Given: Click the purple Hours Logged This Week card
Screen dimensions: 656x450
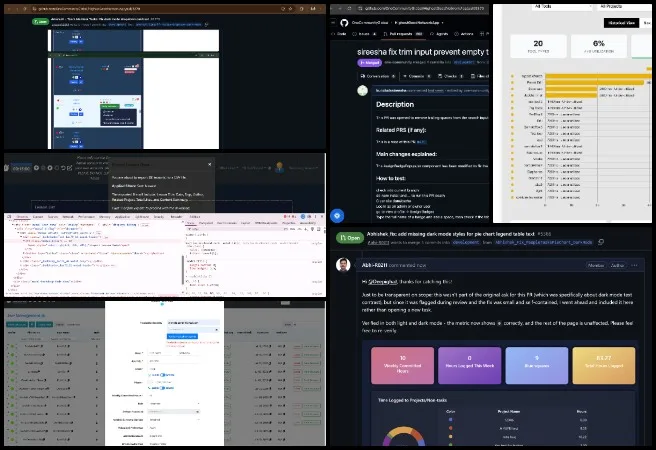Looking at the screenshot, I should [x=469, y=365].
